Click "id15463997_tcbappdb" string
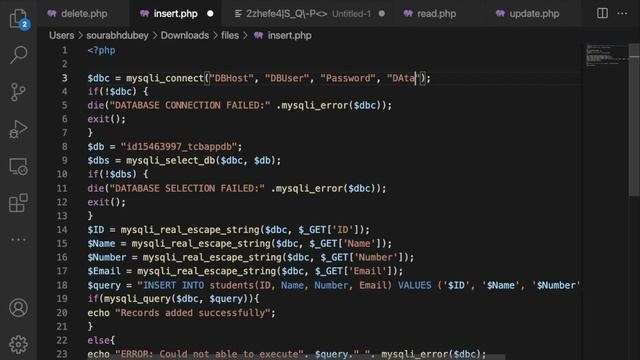The image size is (640, 360). pyautogui.click(x=178, y=147)
